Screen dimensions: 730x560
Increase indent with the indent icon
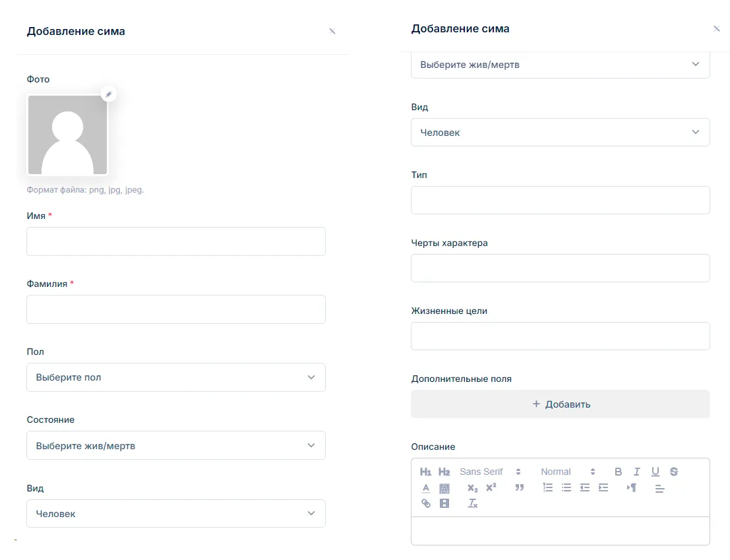click(x=603, y=487)
